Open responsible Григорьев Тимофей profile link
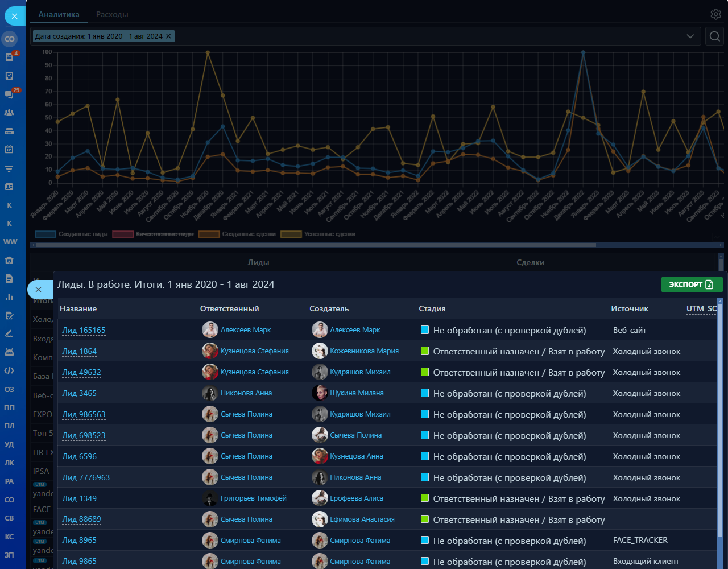The width and height of the screenshot is (728, 569). [x=254, y=498]
